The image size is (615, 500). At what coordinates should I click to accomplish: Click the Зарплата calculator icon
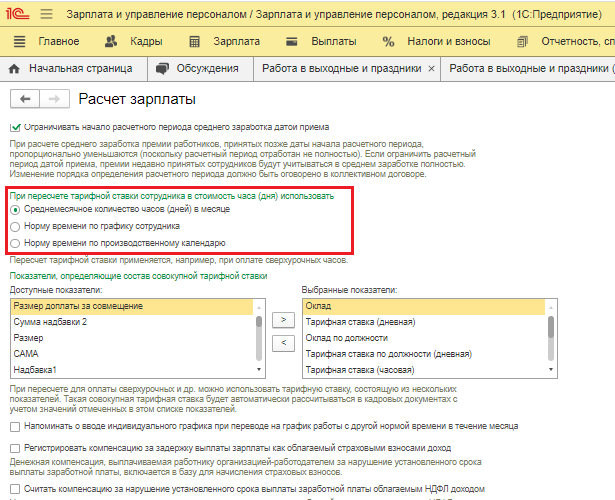[x=195, y=42]
